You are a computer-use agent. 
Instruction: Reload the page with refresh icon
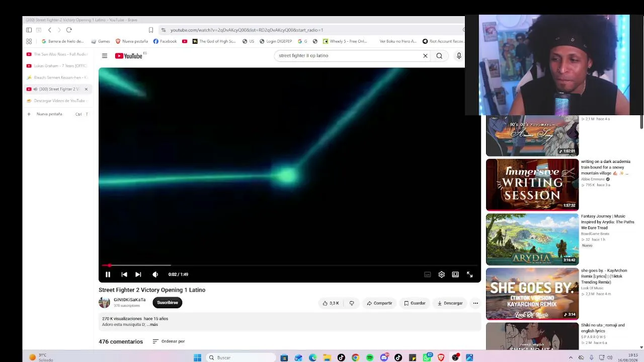[69, 30]
